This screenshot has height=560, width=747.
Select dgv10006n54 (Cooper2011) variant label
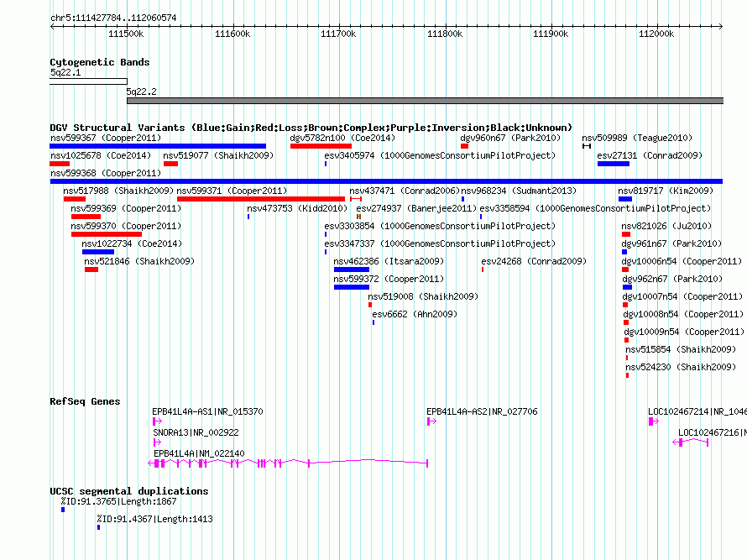point(682,262)
